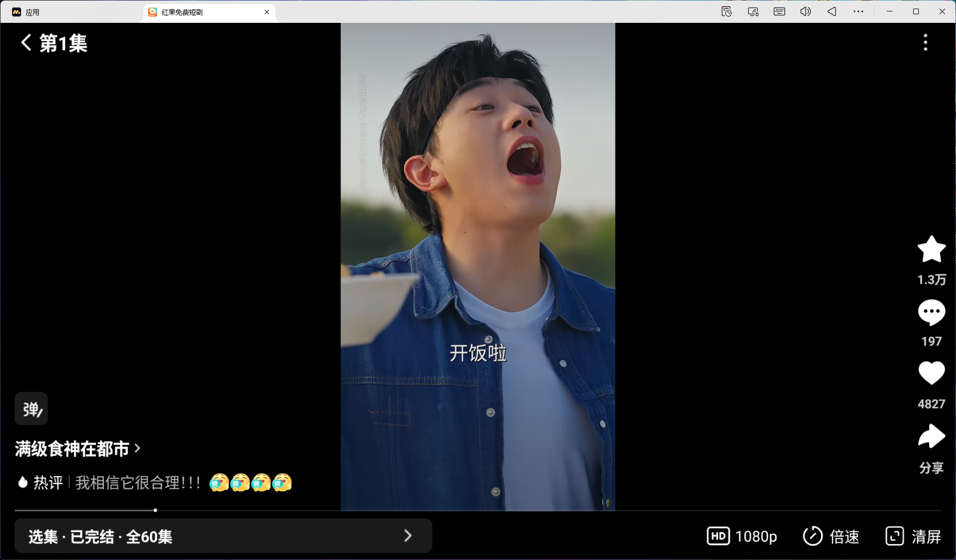Click the video playback progress bar
The width and height of the screenshot is (956, 560).
click(x=478, y=510)
